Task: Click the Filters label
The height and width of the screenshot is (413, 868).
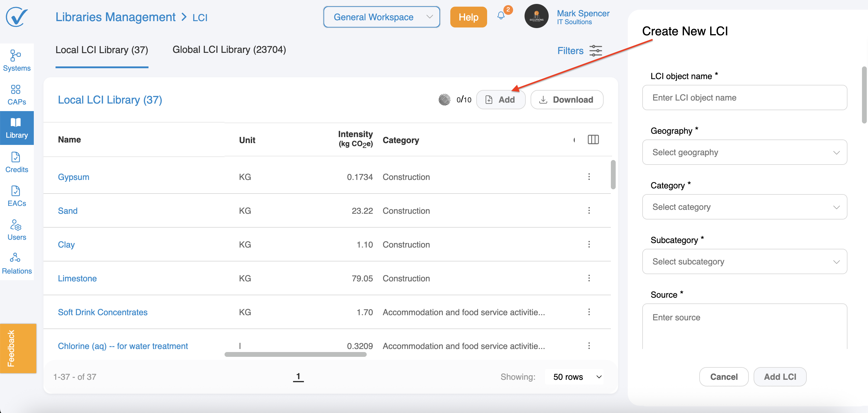Action: click(570, 51)
